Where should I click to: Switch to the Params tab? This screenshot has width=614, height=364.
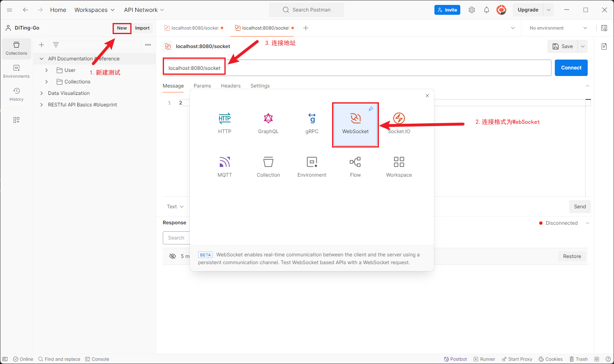pos(202,86)
